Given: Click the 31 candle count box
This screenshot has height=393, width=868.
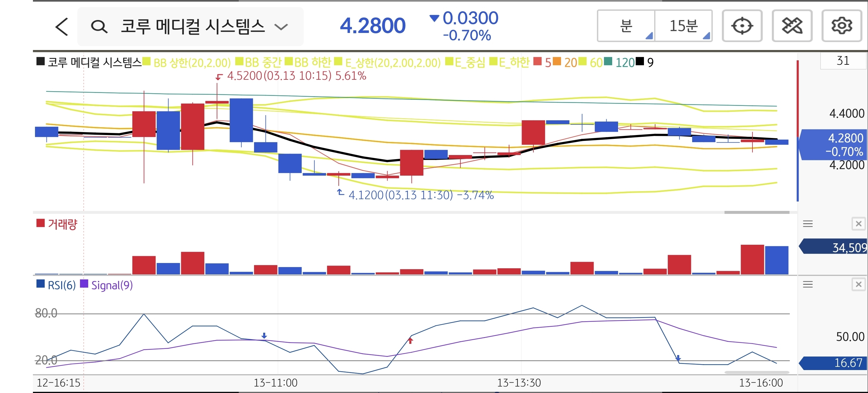Looking at the screenshot, I should pyautogui.click(x=843, y=61).
